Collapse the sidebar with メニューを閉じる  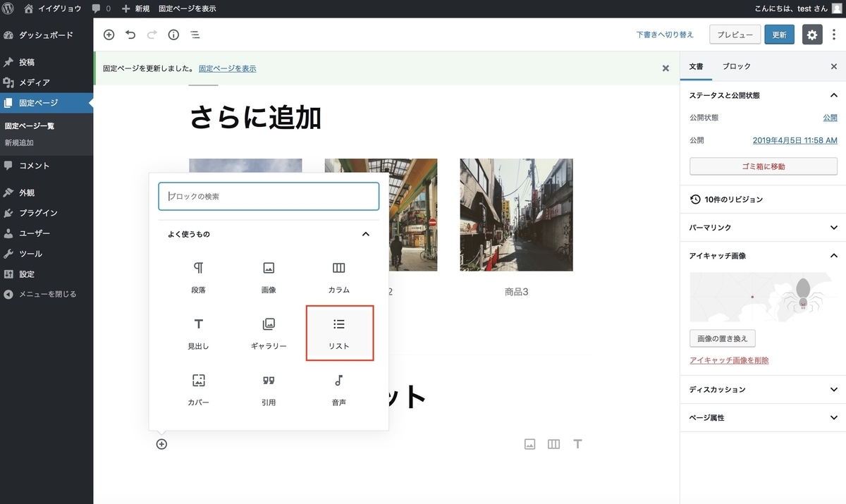tap(47, 294)
